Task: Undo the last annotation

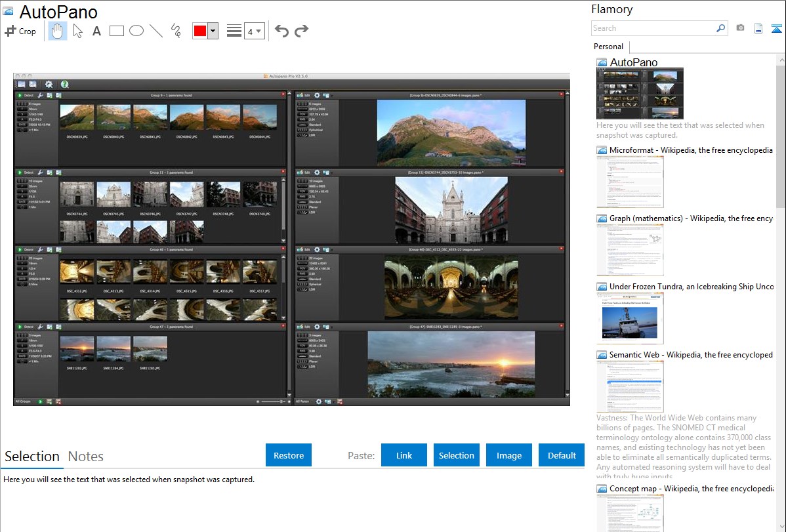Action: pyautogui.click(x=281, y=31)
